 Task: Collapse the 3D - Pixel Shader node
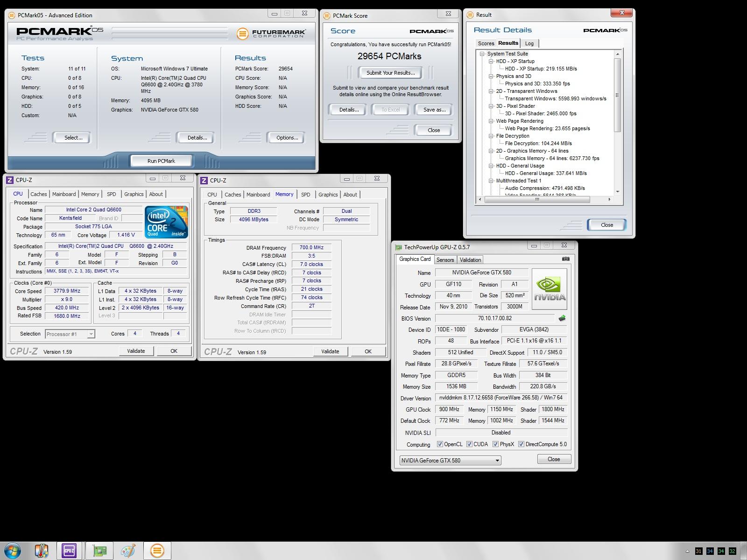coord(491,106)
